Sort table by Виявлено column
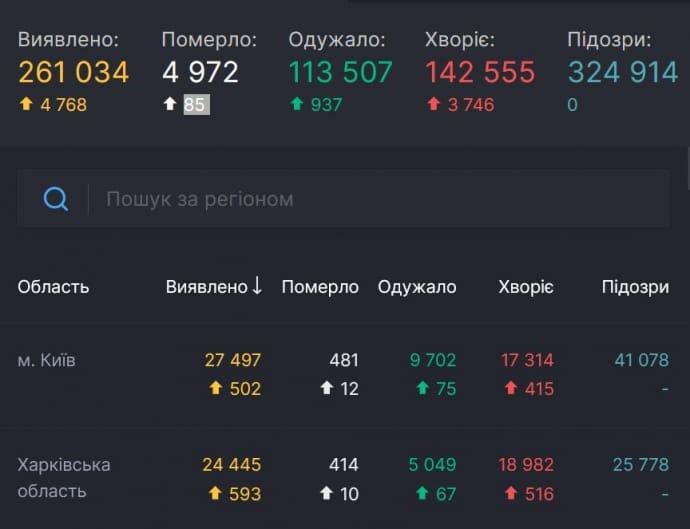Image resolution: width=690 pixels, height=529 pixels. [x=206, y=287]
